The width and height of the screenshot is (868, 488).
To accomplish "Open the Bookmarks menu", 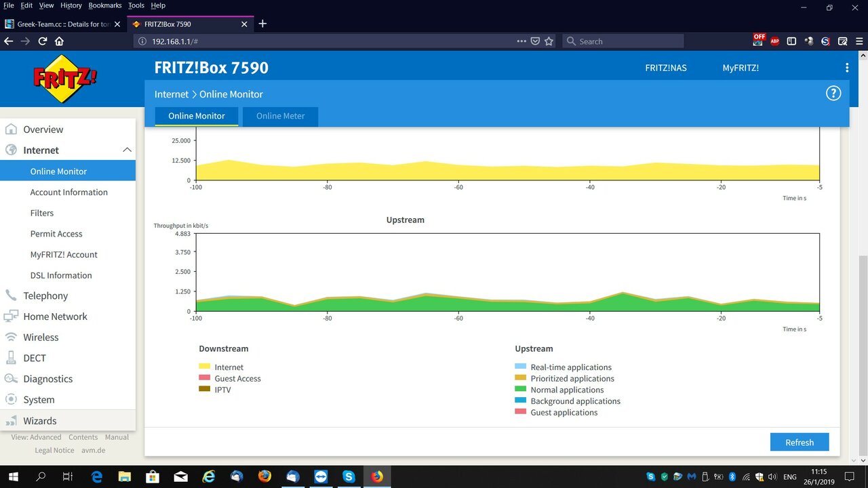I will point(105,5).
